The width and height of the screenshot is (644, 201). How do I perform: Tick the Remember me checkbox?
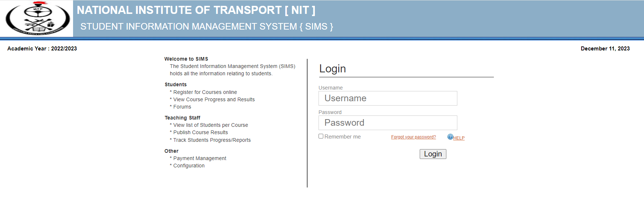coord(321,136)
